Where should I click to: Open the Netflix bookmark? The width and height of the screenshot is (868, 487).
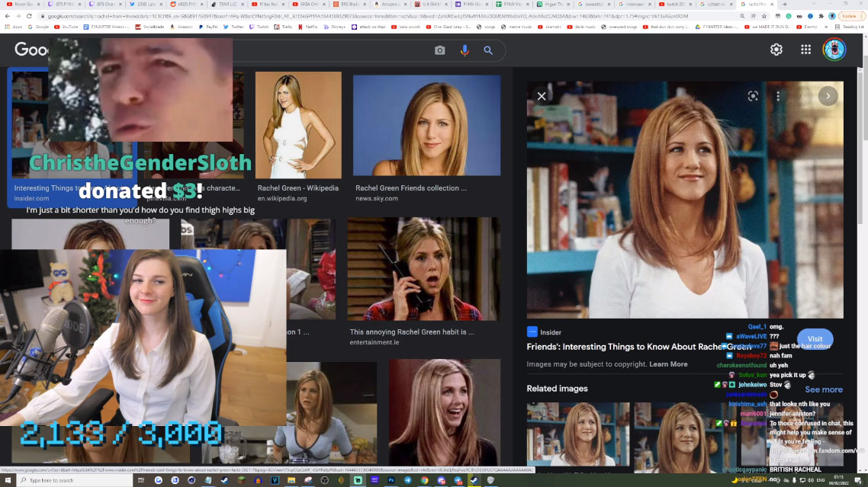pyautogui.click(x=307, y=27)
